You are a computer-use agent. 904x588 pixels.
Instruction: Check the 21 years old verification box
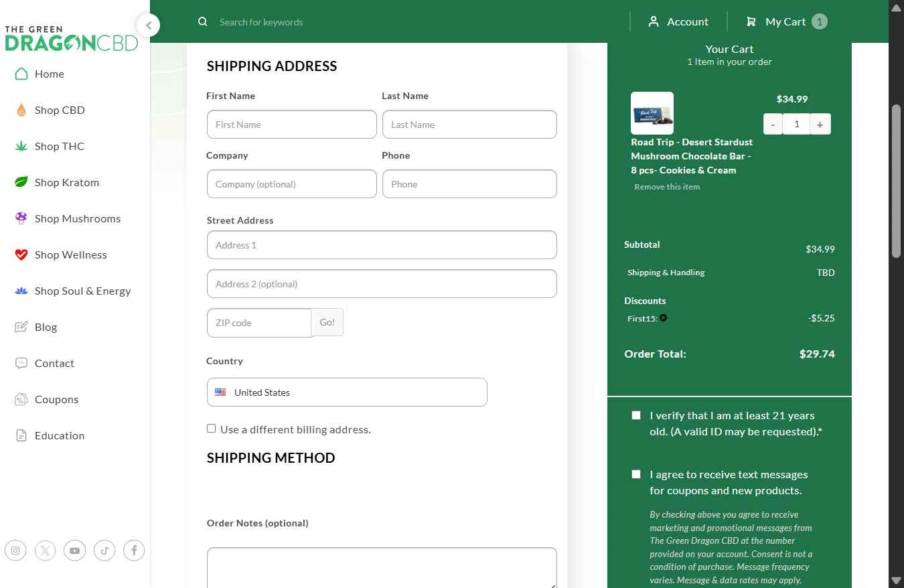pyautogui.click(x=636, y=415)
